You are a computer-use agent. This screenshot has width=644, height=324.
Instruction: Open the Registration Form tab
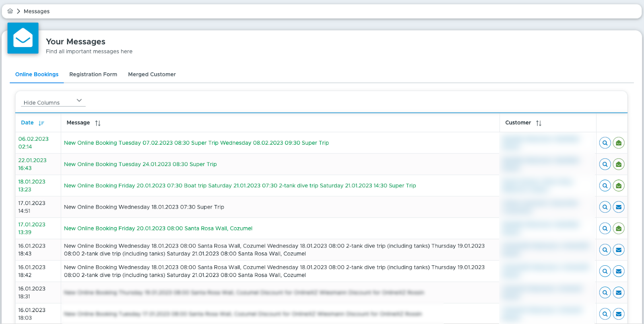pyautogui.click(x=93, y=74)
